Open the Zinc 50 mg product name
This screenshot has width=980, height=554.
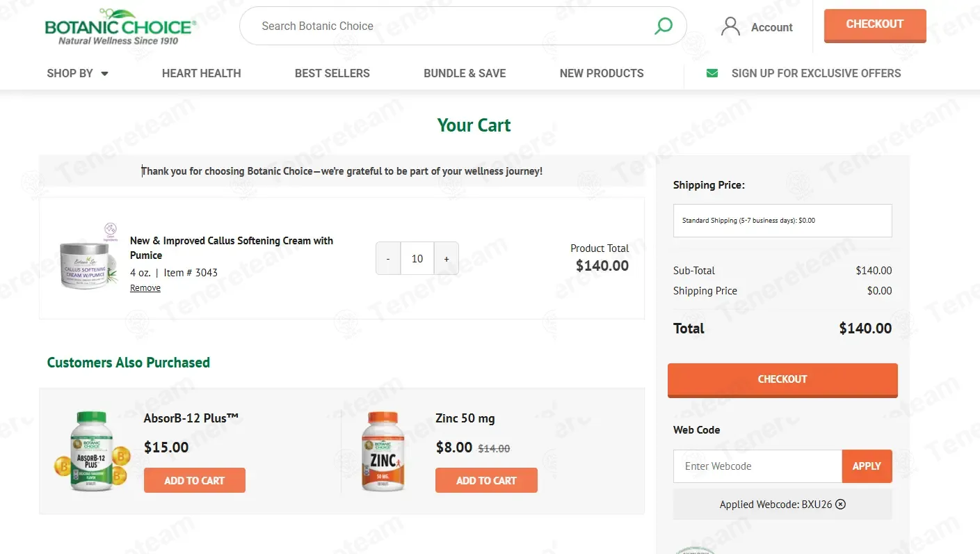(465, 418)
